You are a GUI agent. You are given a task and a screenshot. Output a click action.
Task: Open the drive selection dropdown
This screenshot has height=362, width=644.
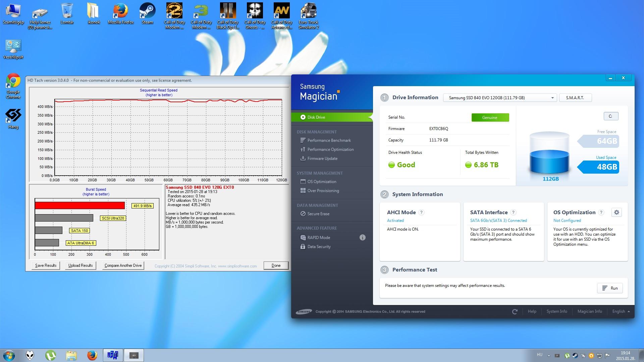[x=500, y=98]
